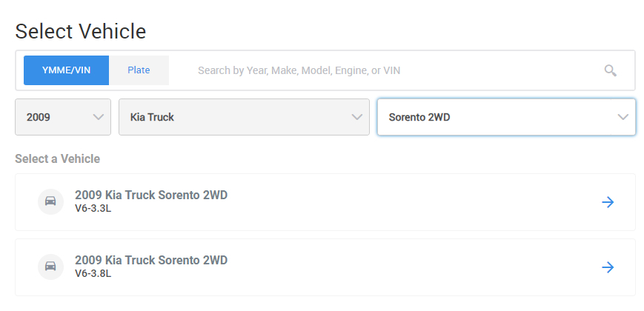
Task: Click car icon beside the V6-3.3L Sorento
Action: (50, 202)
